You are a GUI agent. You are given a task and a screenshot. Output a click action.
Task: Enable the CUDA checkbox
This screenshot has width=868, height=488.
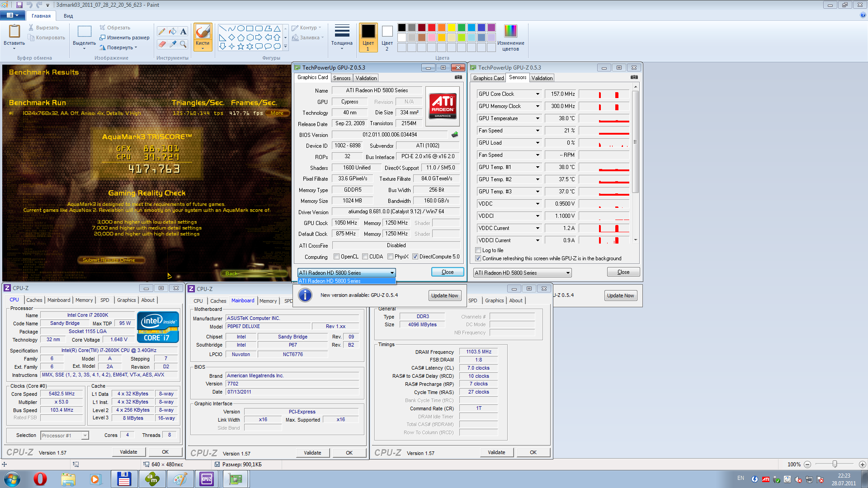click(365, 257)
